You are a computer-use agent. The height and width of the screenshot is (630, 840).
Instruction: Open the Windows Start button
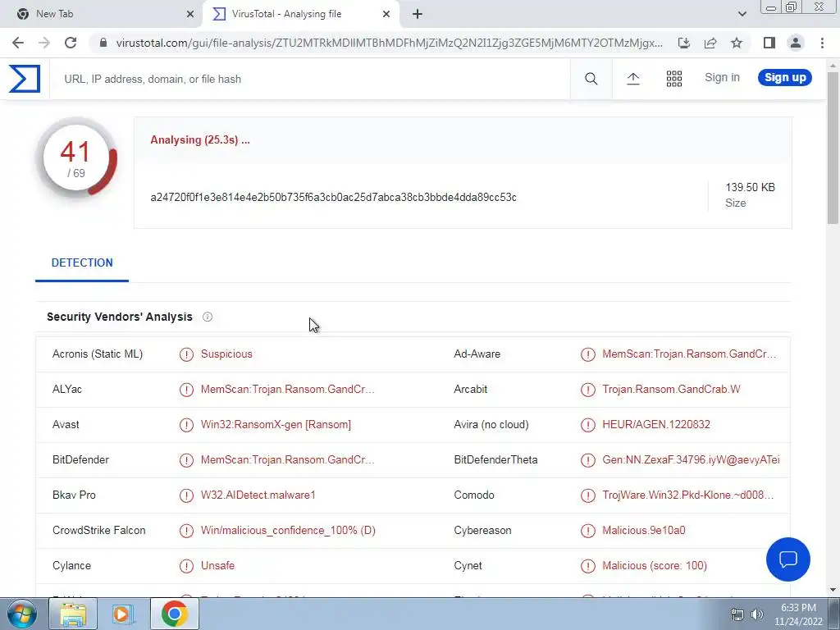21,614
